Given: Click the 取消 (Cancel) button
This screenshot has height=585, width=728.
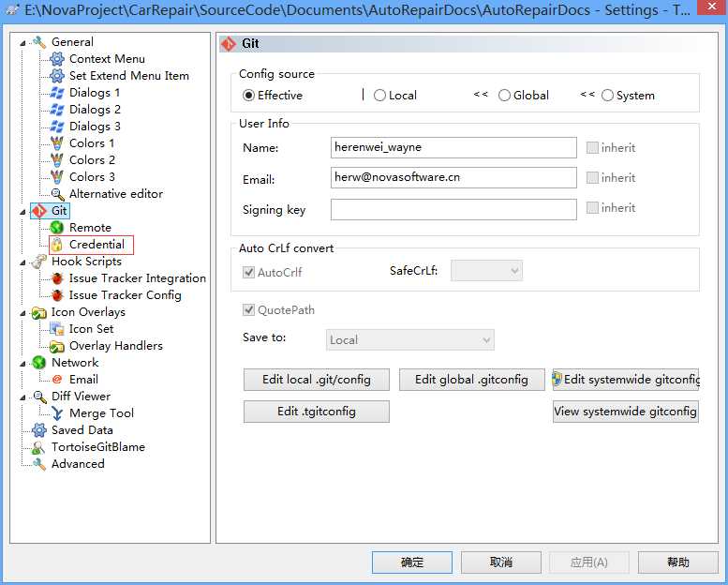Looking at the screenshot, I should point(501,562).
